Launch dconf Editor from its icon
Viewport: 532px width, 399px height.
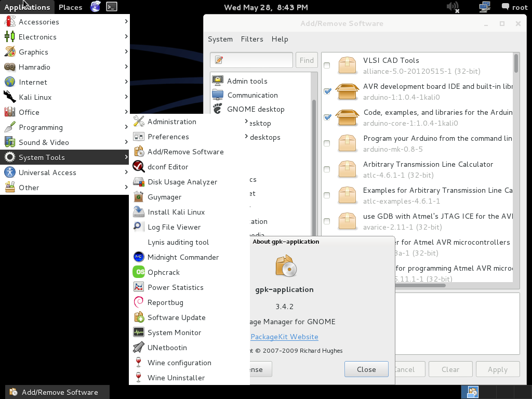pyautogui.click(x=139, y=167)
